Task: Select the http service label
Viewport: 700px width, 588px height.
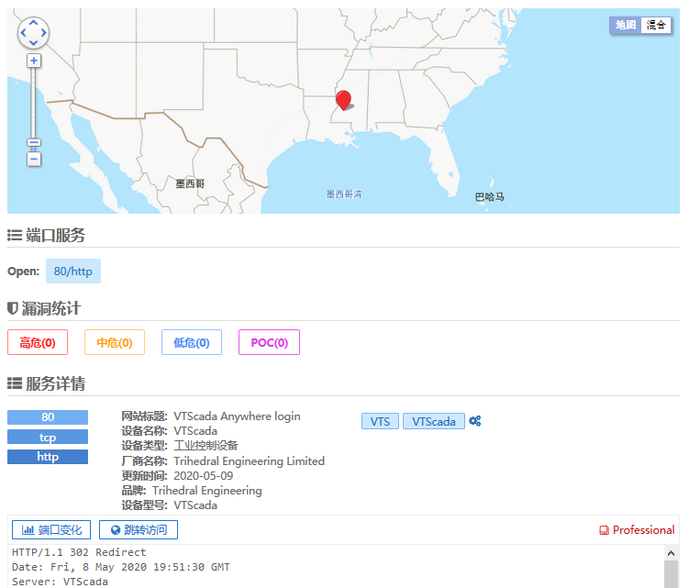Action: pos(48,457)
